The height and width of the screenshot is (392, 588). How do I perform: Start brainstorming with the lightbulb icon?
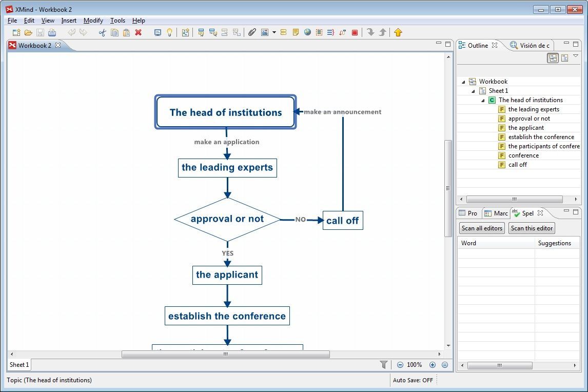[170, 32]
